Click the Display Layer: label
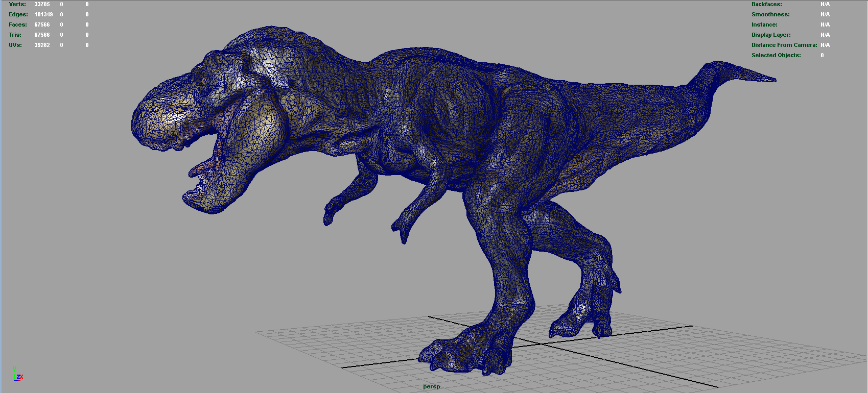 771,35
